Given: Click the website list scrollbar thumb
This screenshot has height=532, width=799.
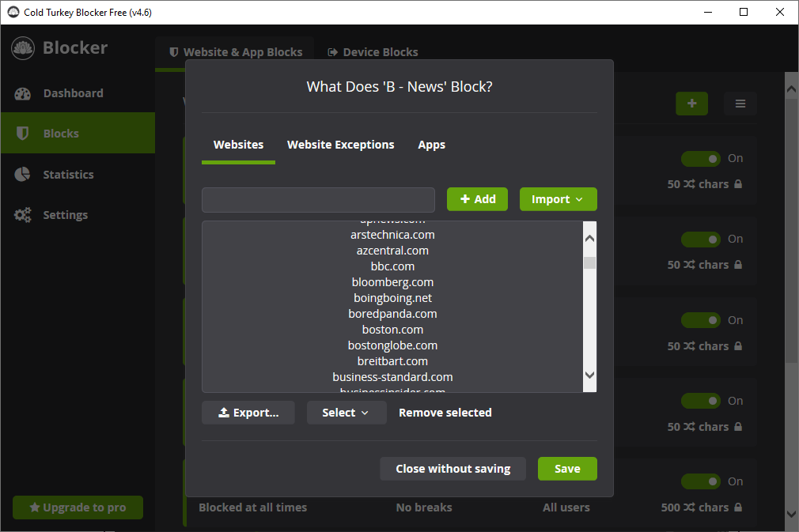Looking at the screenshot, I should [589, 262].
